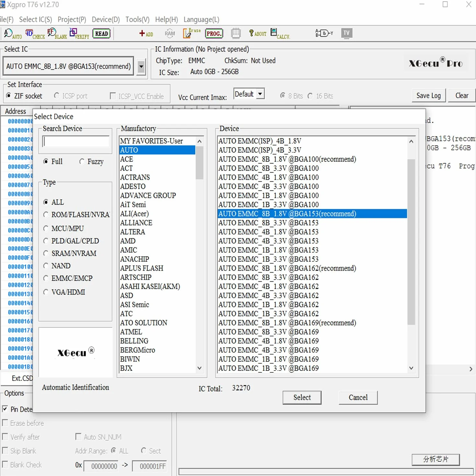476x476 pixels.
Task: Click the TV toolbar icon
Action: click(x=346, y=33)
